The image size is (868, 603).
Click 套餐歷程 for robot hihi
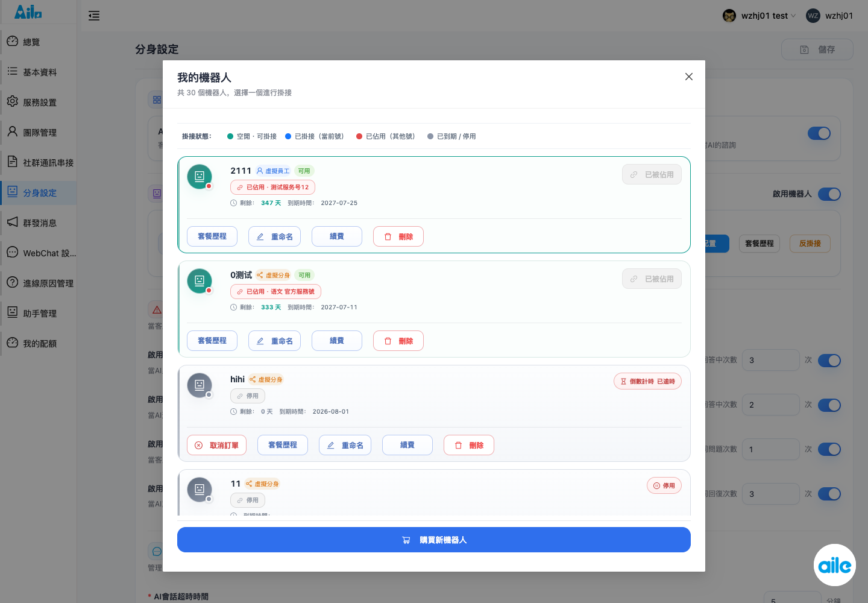click(x=283, y=445)
